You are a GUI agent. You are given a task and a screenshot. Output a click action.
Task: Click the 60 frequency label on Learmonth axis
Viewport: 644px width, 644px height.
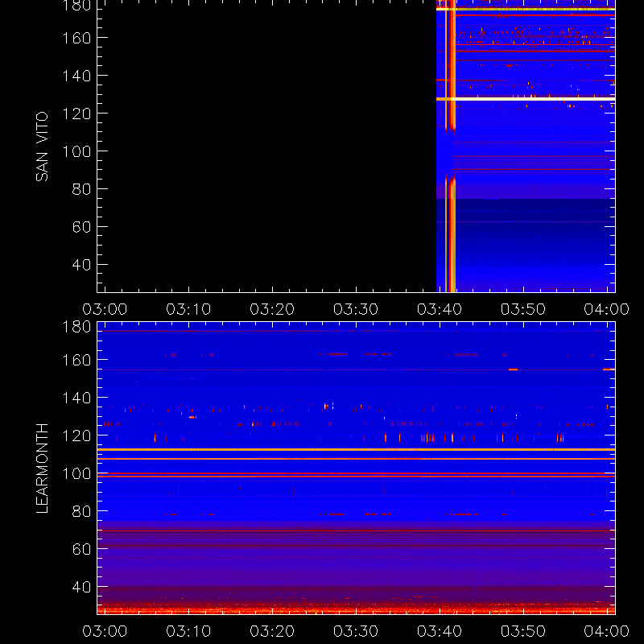click(x=81, y=549)
